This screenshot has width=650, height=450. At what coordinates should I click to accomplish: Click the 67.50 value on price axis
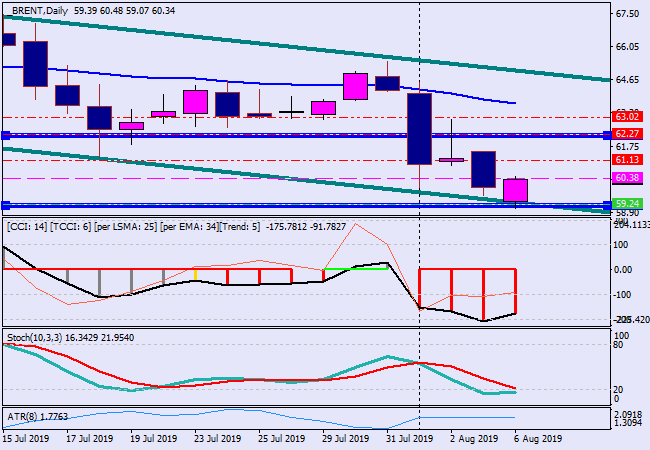pyautogui.click(x=627, y=14)
